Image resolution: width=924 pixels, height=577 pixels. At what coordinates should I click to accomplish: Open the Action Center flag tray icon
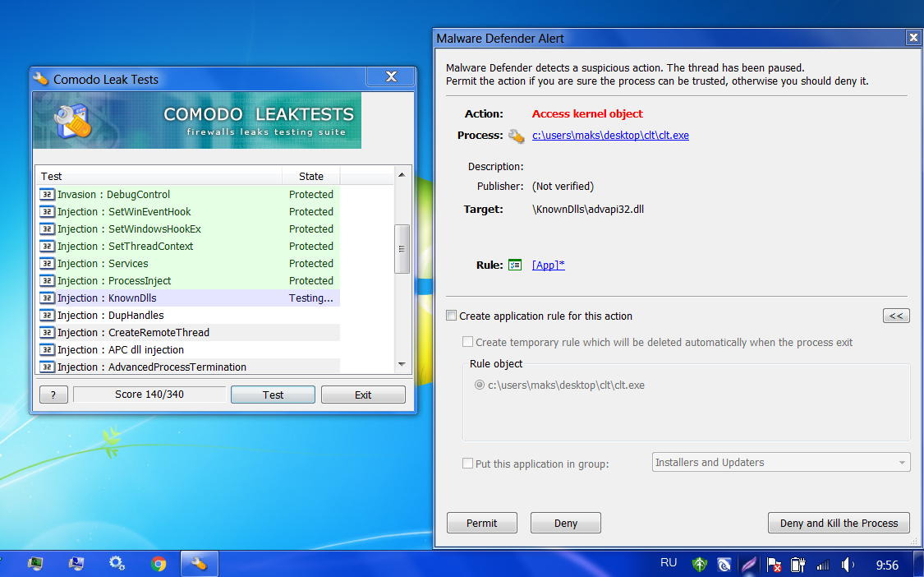tap(773, 565)
